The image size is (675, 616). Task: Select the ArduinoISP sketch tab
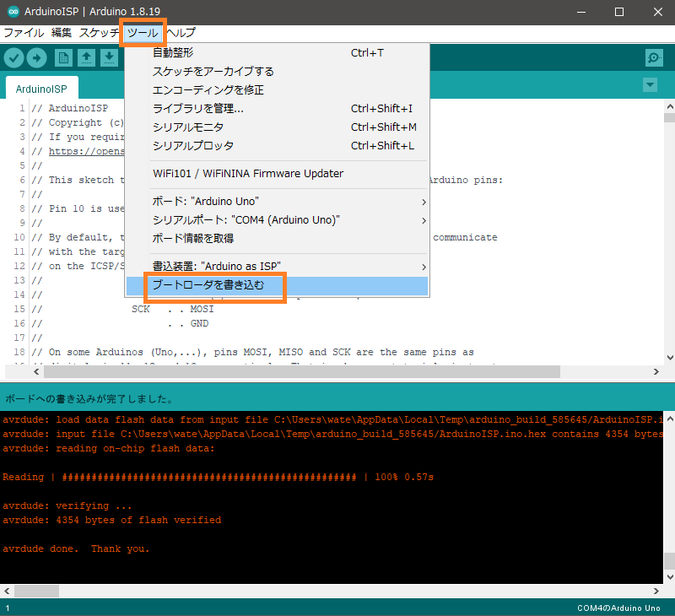click(41, 89)
